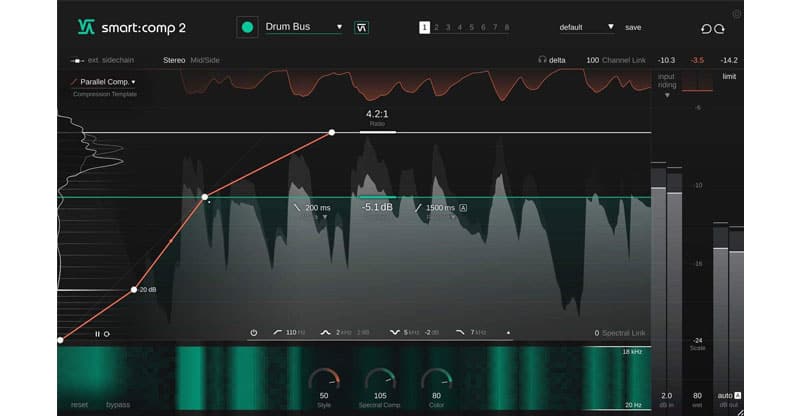Viewport: 800px width, 417px height.
Task: Click the headphones delta icon
Action: 542,60
